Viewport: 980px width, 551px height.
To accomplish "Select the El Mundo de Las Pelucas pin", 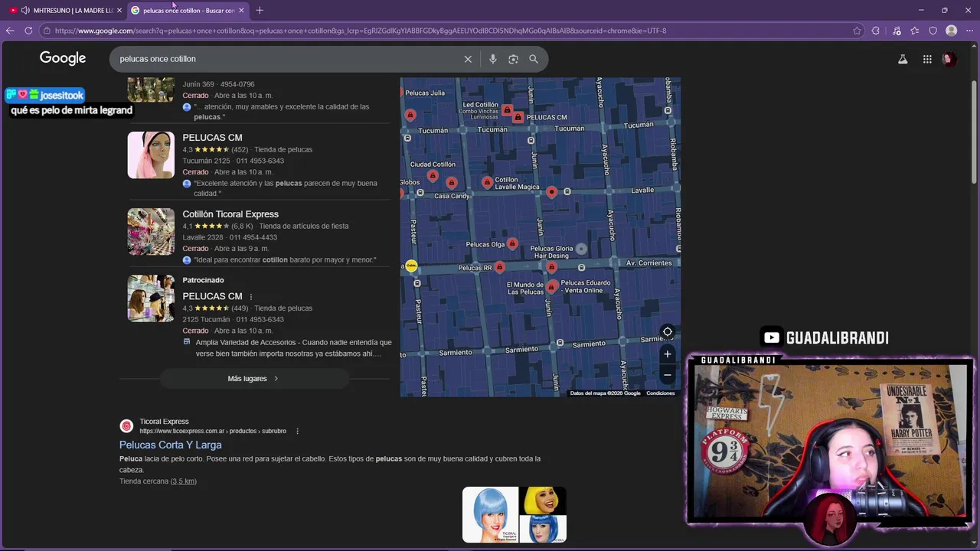I will tap(551, 287).
